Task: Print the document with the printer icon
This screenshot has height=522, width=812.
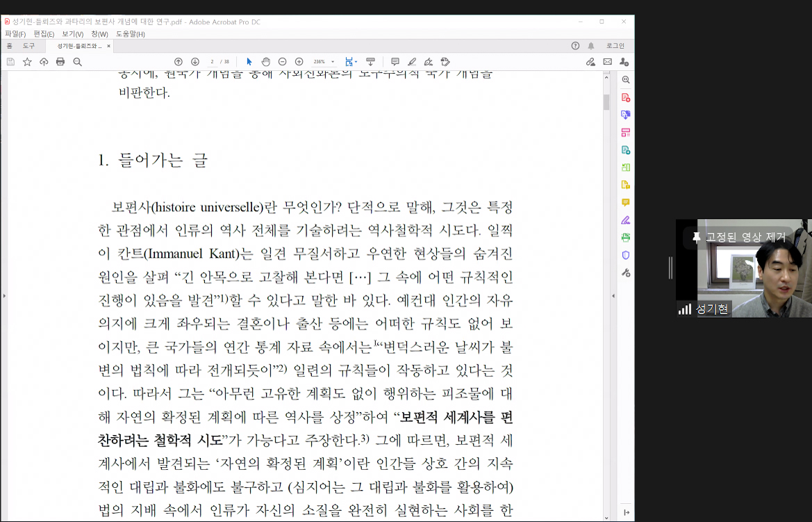Action: click(x=60, y=62)
